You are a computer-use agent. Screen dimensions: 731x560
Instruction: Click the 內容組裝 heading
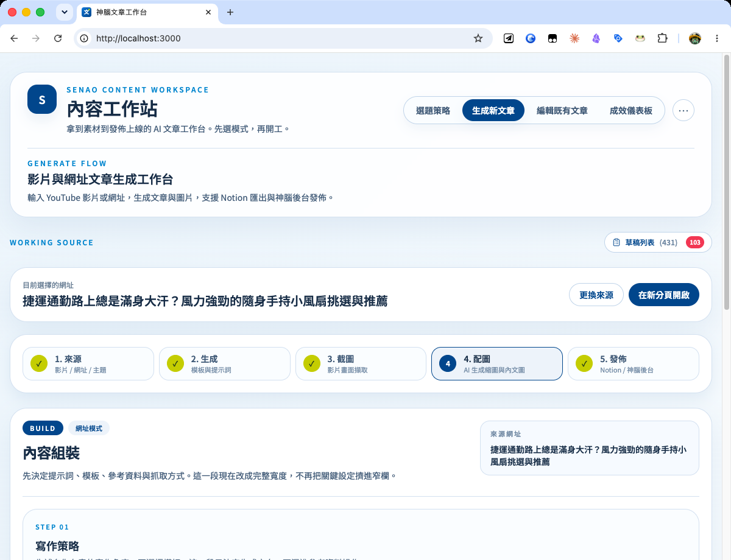coord(51,453)
